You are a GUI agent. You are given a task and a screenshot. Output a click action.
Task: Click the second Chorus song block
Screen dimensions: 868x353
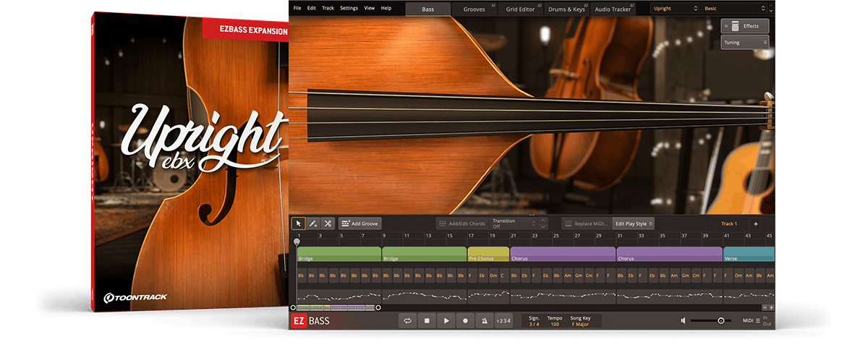669,255
